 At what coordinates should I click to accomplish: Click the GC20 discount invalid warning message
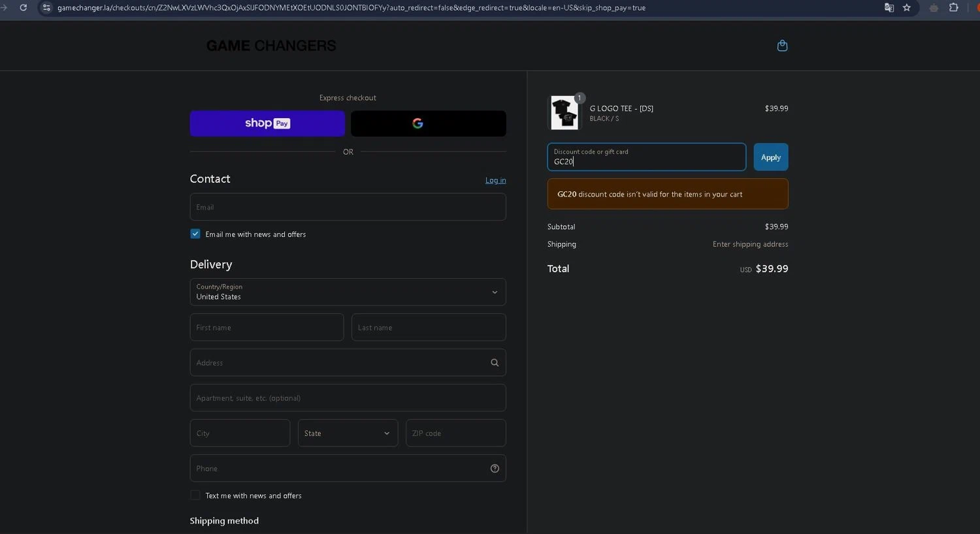pos(668,194)
